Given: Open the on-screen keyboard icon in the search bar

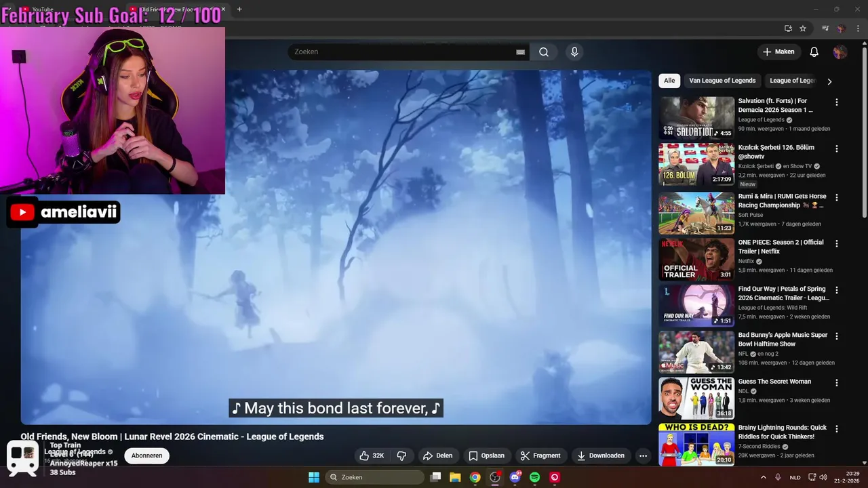Looking at the screenshot, I should (x=520, y=52).
